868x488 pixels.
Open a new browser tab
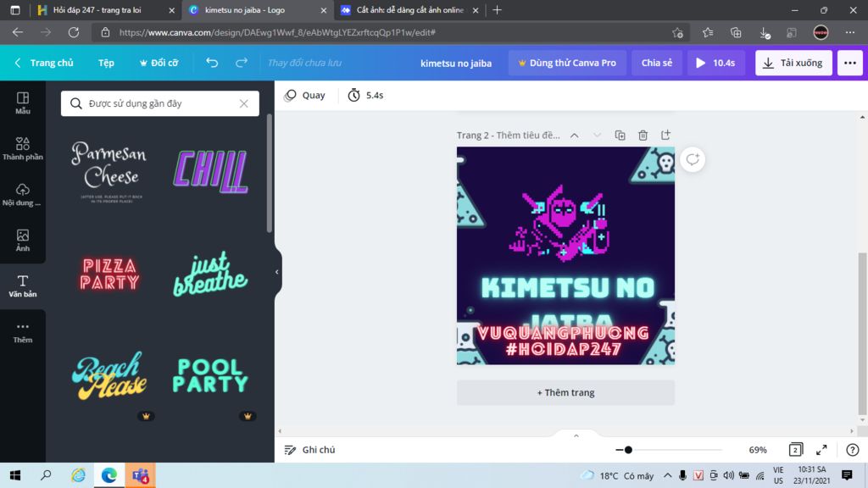click(x=497, y=10)
